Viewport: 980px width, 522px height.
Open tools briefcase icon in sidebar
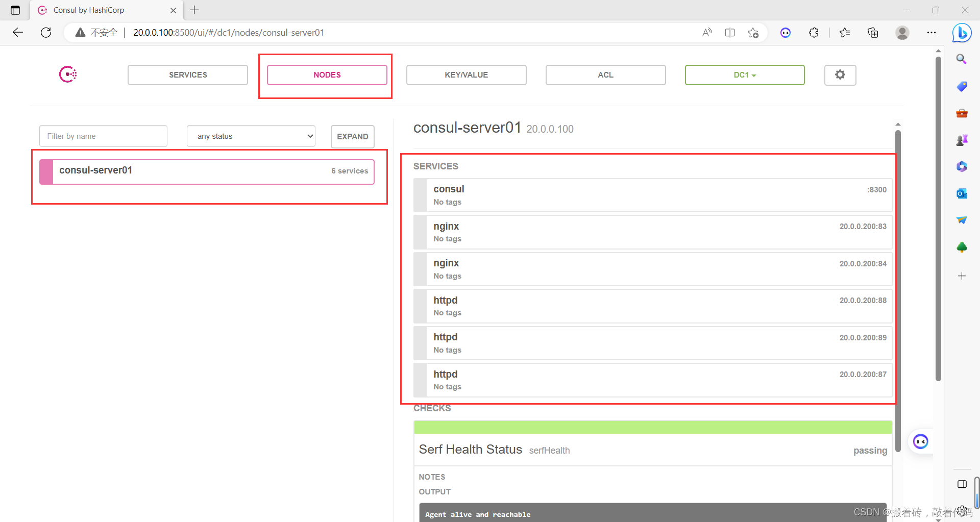(x=962, y=113)
